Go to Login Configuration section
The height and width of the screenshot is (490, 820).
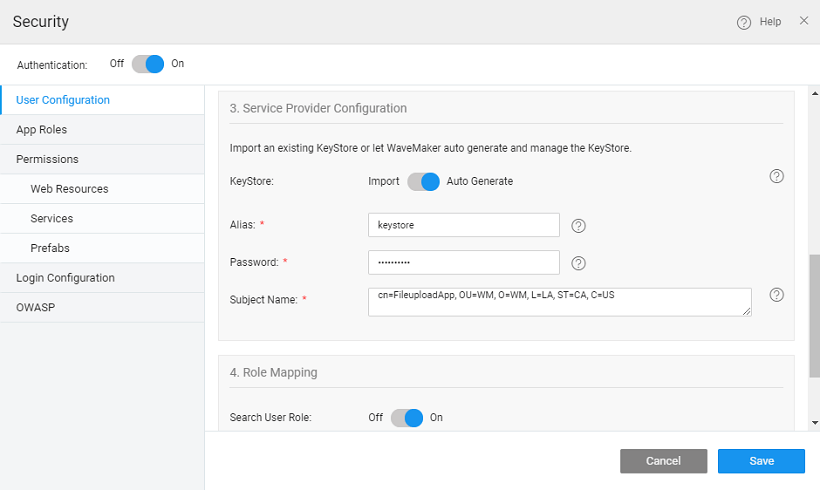click(65, 278)
